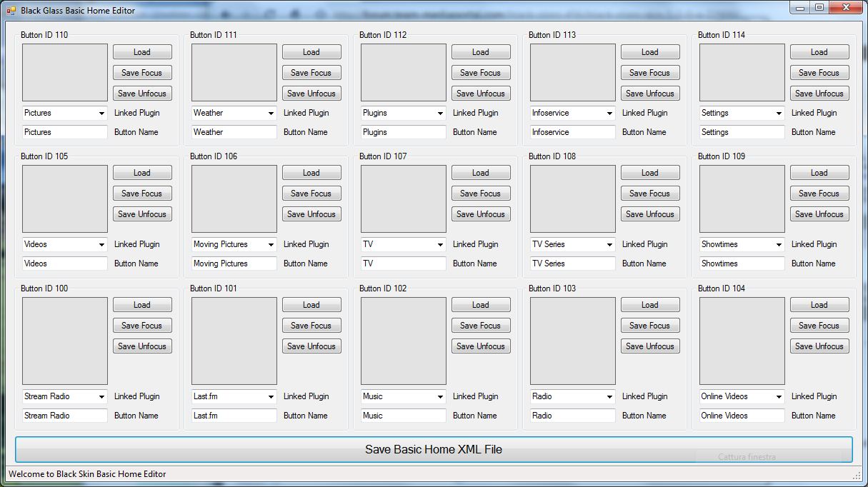
Task: Open Linked Plugin dropdown for Button ID 110
Action: click(101, 114)
